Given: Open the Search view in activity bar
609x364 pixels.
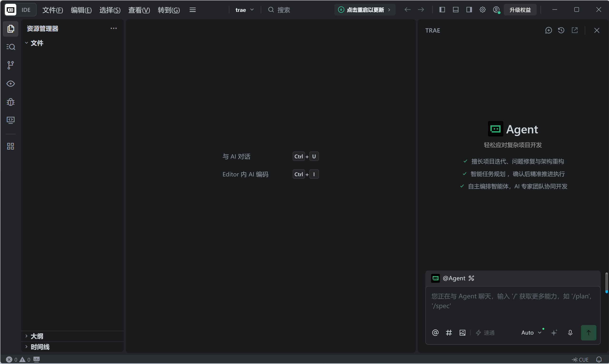Looking at the screenshot, I should [10, 47].
